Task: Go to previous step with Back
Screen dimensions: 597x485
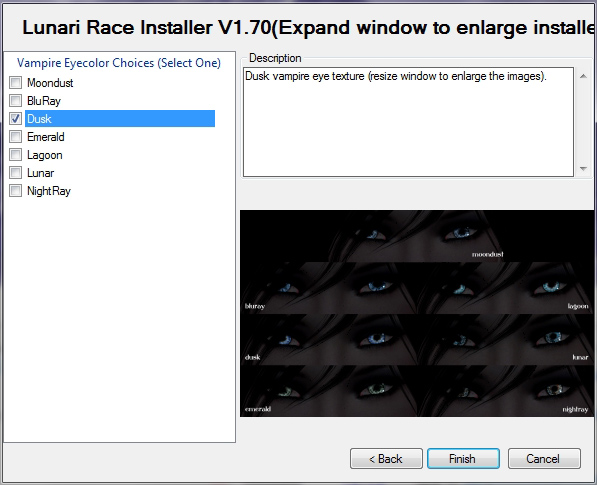Action: 386,458
